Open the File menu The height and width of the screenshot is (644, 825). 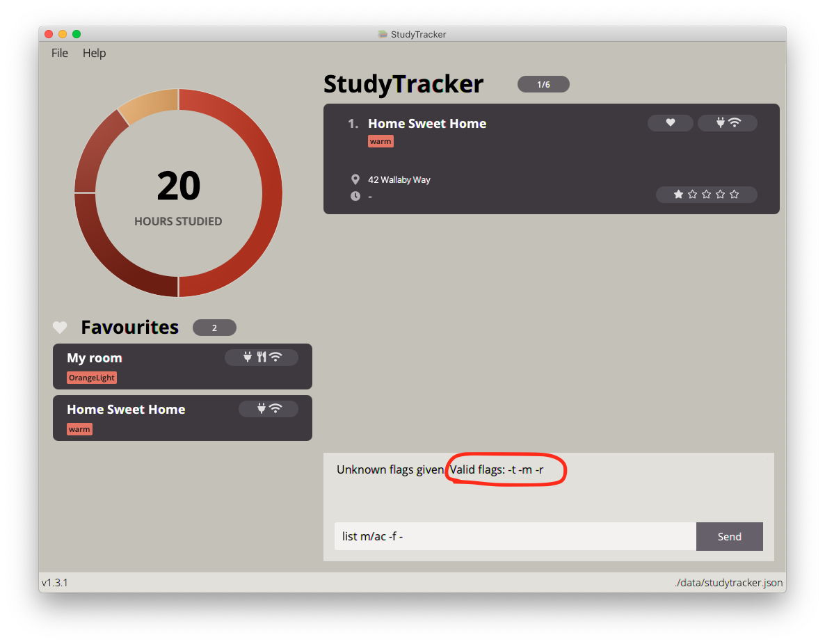[59, 53]
